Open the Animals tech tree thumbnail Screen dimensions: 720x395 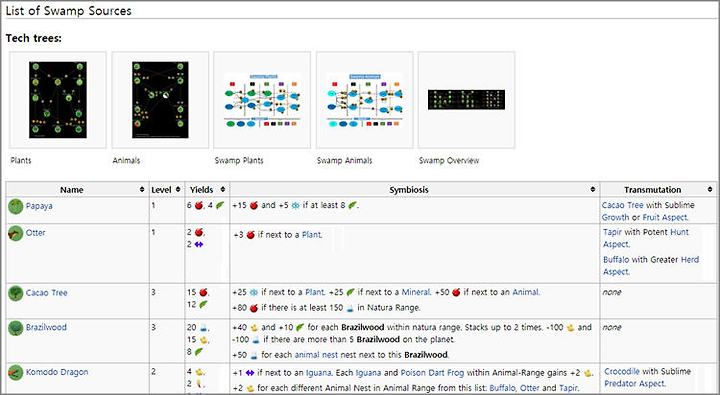[160, 100]
